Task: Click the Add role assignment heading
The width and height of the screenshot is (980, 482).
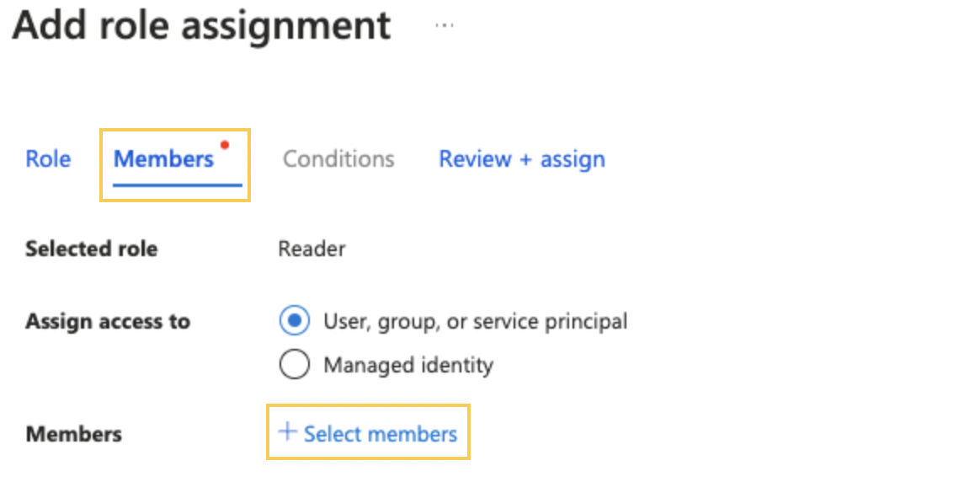Action: pyautogui.click(x=201, y=27)
